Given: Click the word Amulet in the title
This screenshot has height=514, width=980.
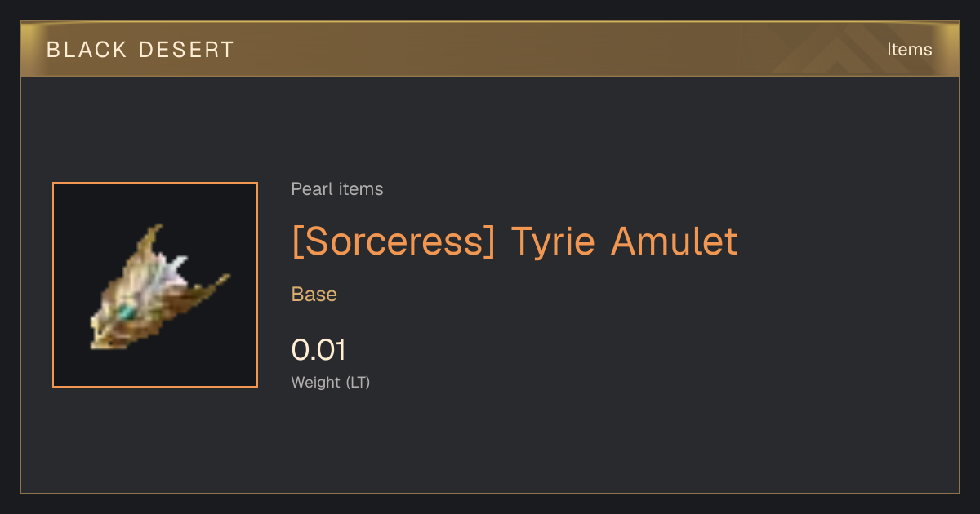Looking at the screenshot, I should coord(675,241).
